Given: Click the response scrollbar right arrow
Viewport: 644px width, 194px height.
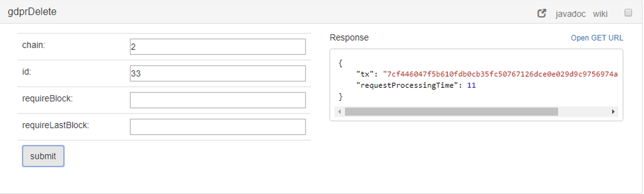Looking at the screenshot, I should pos(613,112).
